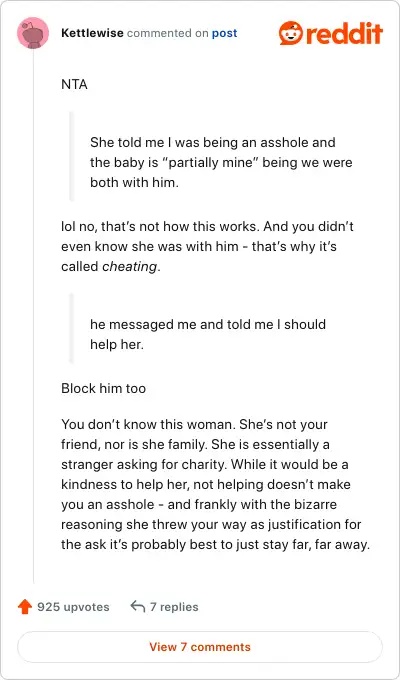Click the italic word "cheating"

tap(129, 267)
